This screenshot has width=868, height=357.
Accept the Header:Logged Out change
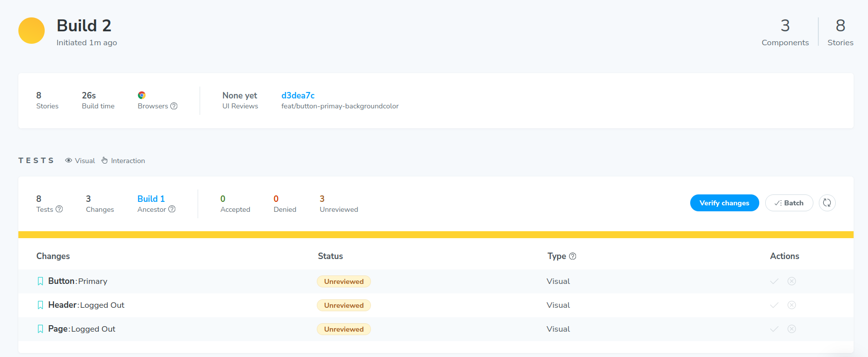[774, 305]
